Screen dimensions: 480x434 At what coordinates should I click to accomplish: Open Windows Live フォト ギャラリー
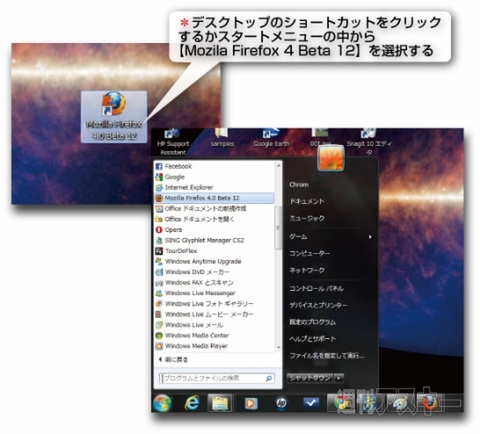click(214, 304)
